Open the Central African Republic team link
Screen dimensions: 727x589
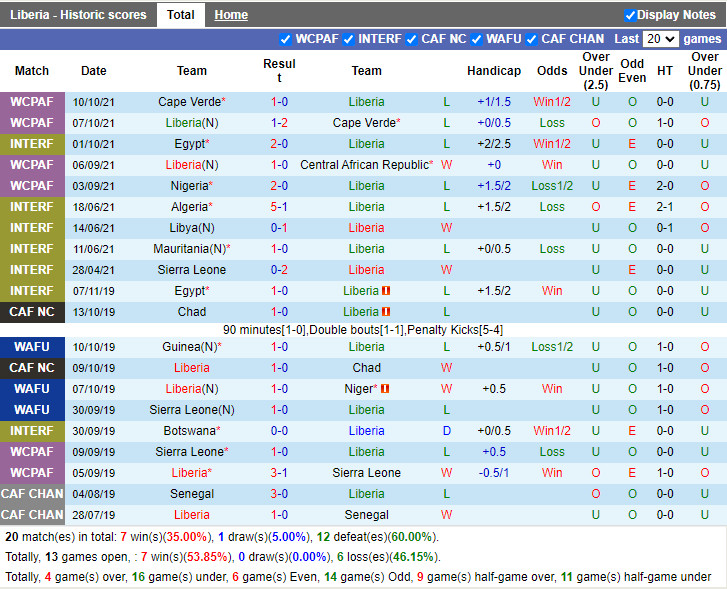tap(366, 165)
